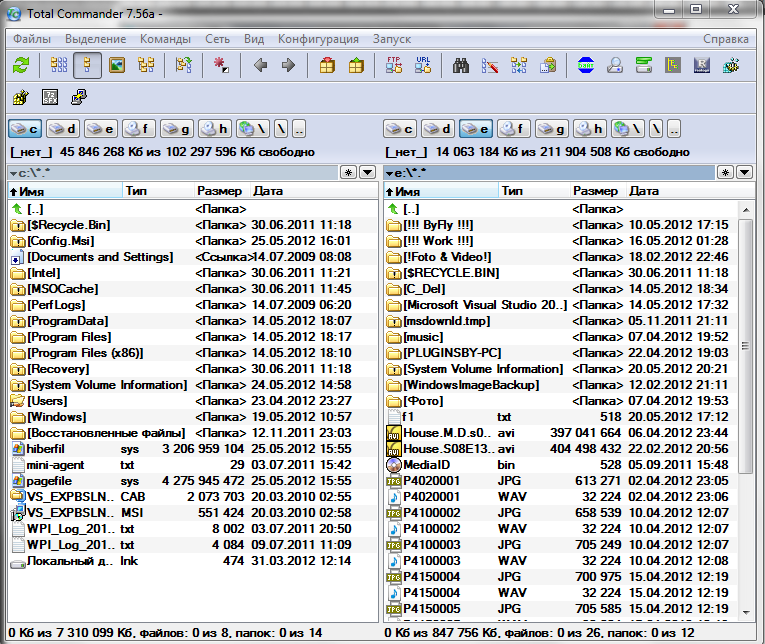The height and width of the screenshot is (644, 765).
Task: Sort left panel by Дата column header
Action: point(314,191)
